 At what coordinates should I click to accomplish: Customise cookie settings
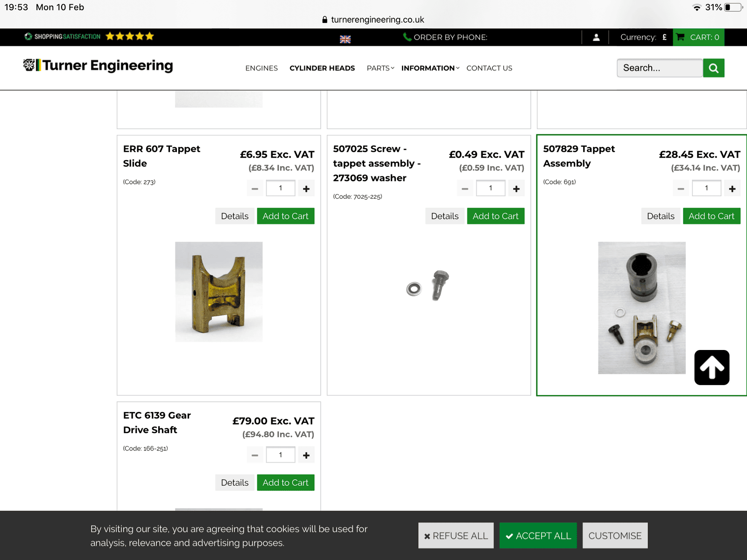click(615, 536)
